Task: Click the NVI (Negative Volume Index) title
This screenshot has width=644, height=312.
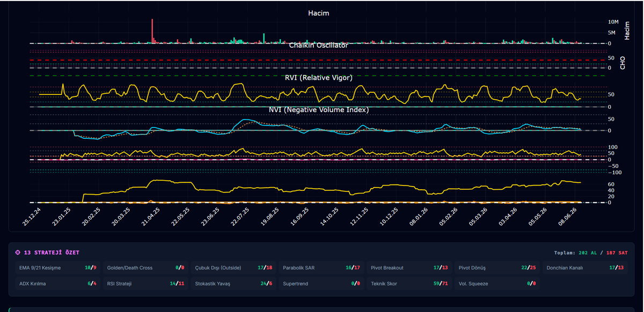Action: coord(318,109)
